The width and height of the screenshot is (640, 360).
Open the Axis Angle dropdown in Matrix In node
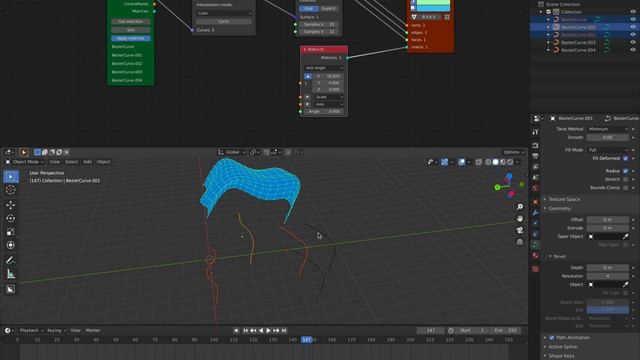(324, 68)
